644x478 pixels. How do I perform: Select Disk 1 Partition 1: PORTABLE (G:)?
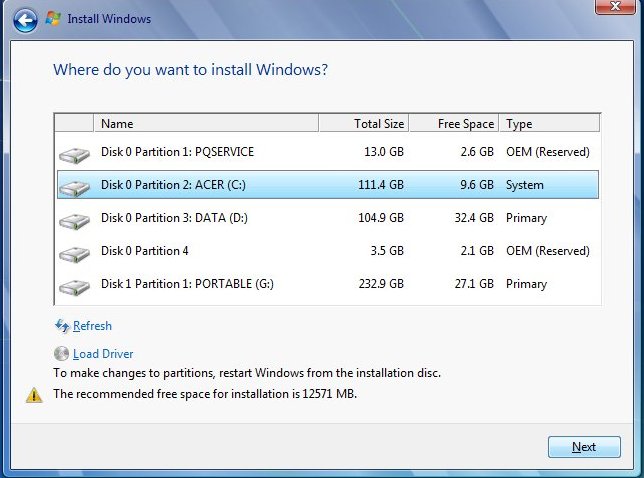(x=187, y=284)
